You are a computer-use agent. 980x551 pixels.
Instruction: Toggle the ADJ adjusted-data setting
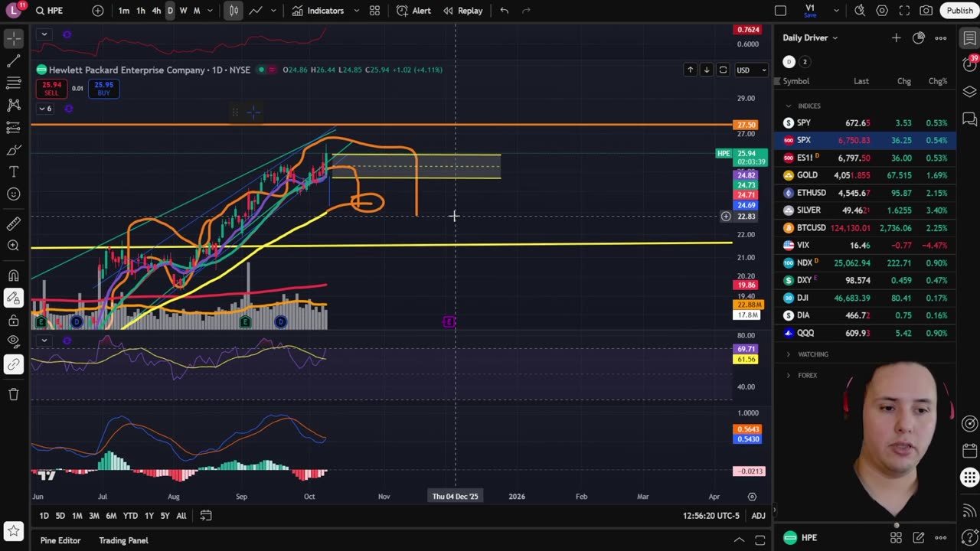tap(758, 516)
